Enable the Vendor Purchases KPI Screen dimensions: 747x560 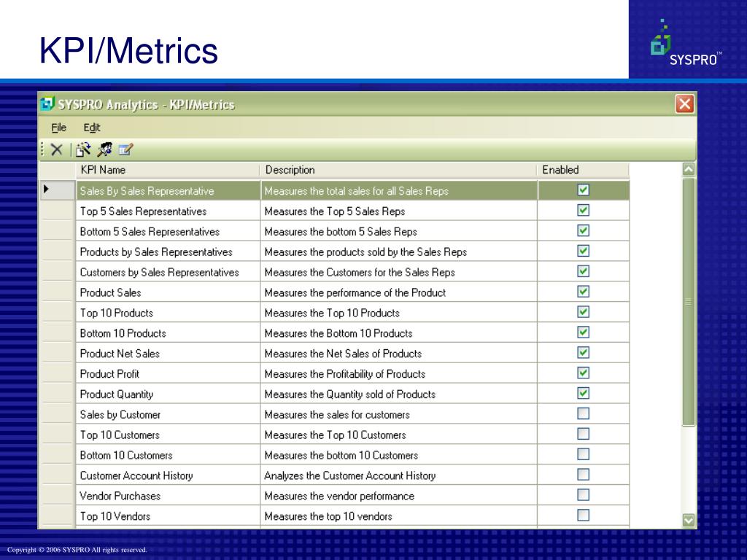point(583,495)
